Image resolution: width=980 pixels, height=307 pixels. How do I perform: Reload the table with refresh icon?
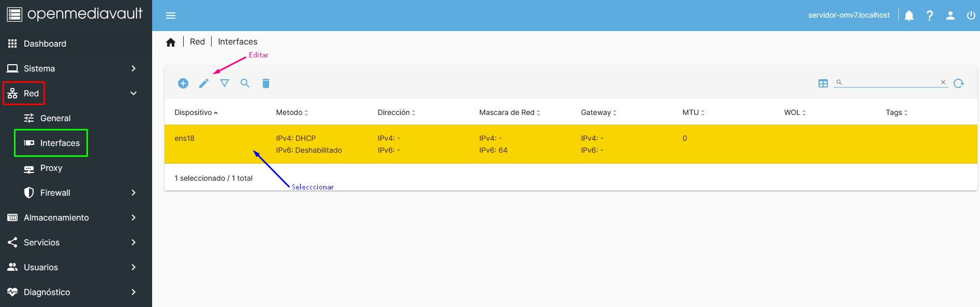pyautogui.click(x=959, y=83)
